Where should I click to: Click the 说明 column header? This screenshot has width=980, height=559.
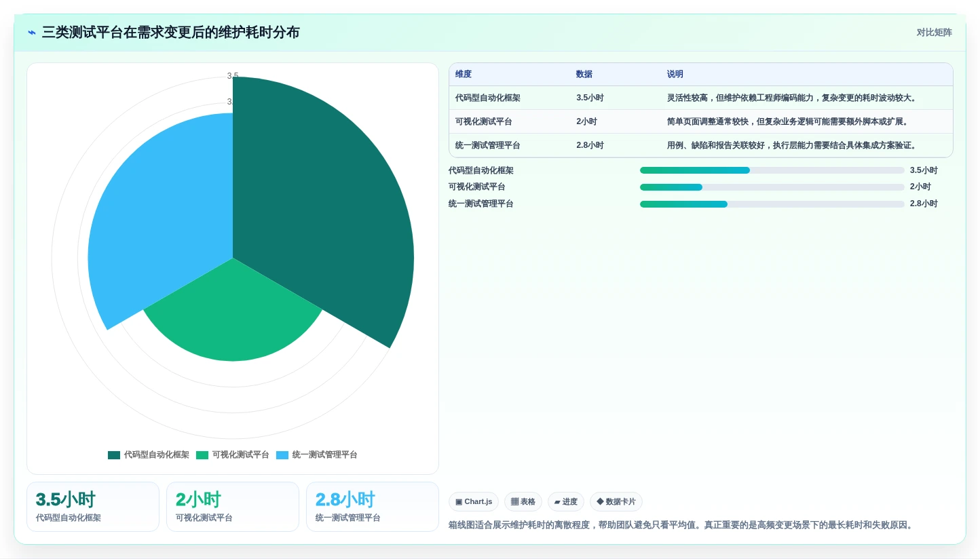(675, 75)
